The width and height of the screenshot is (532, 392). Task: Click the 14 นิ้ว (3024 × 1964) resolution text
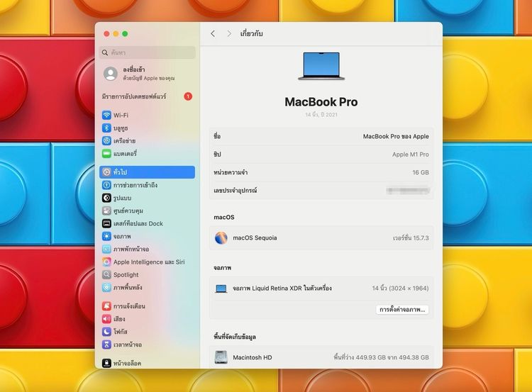pyautogui.click(x=400, y=289)
